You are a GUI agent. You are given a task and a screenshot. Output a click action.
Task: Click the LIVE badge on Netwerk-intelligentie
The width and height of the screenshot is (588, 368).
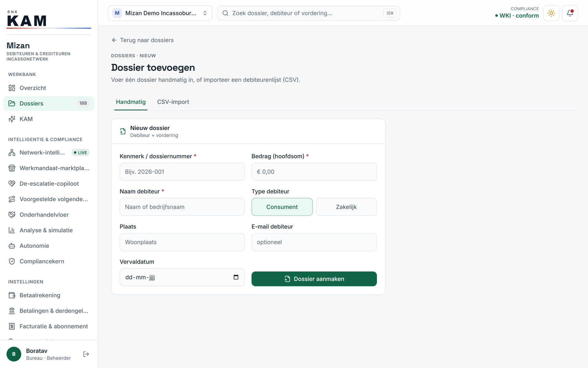click(80, 153)
